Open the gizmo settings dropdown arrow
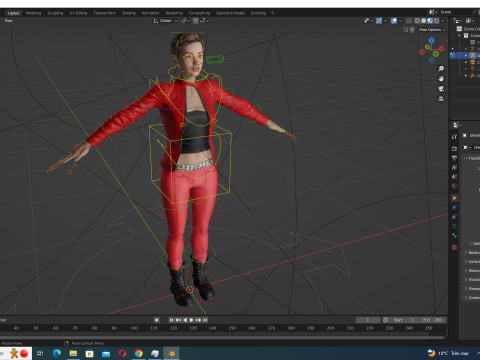480x360 pixels. [385, 21]
